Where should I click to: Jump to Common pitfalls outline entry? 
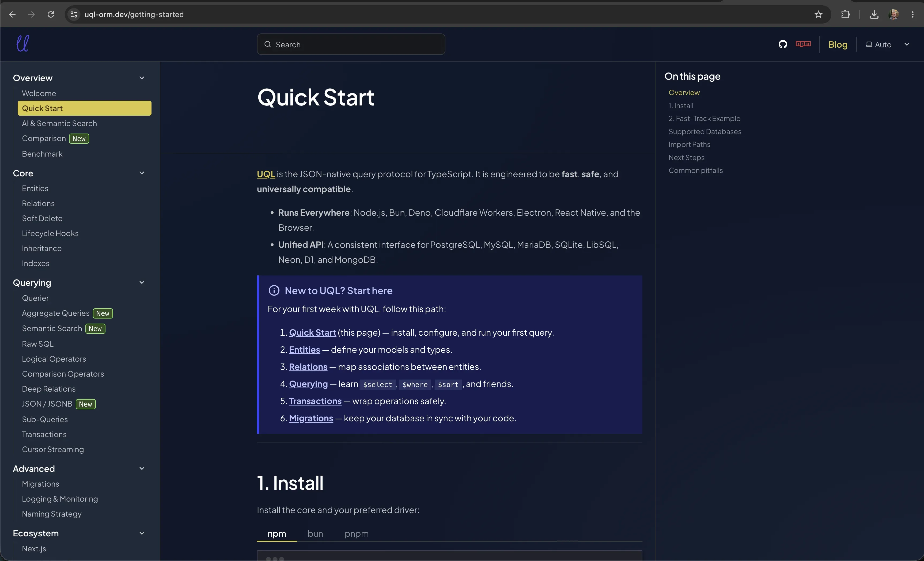(696, 170)
